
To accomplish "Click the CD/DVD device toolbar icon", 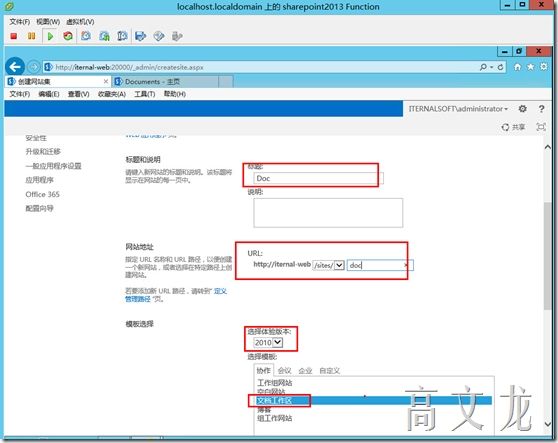I will click(x=159, y=36).
